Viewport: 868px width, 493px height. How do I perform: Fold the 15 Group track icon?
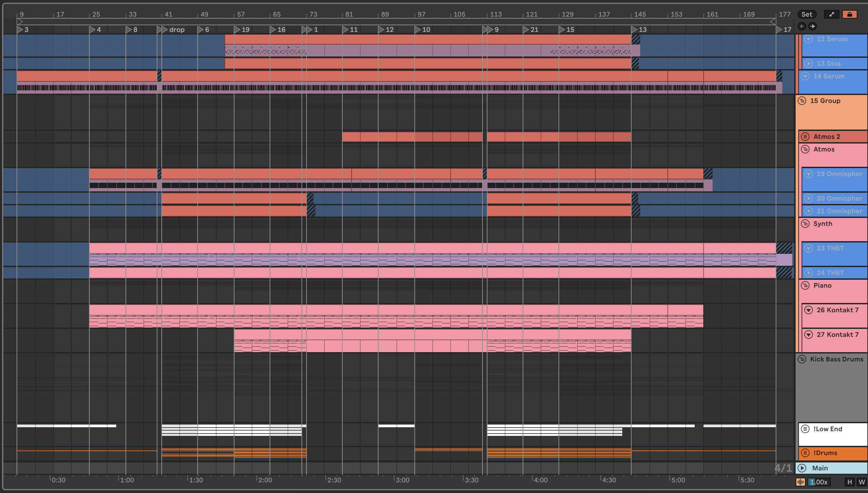click(802, 101)
